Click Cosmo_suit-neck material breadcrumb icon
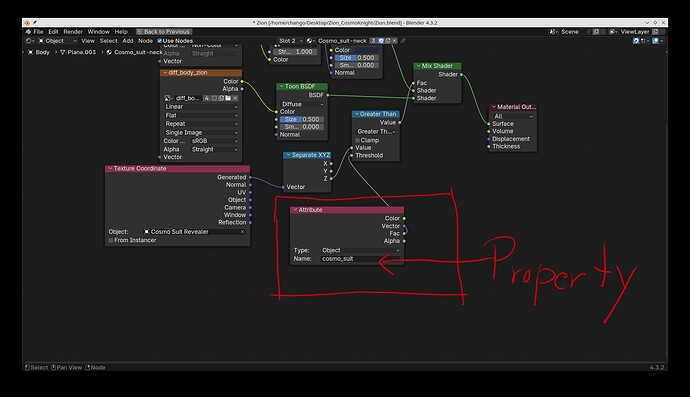 click(x=109, y=52)
